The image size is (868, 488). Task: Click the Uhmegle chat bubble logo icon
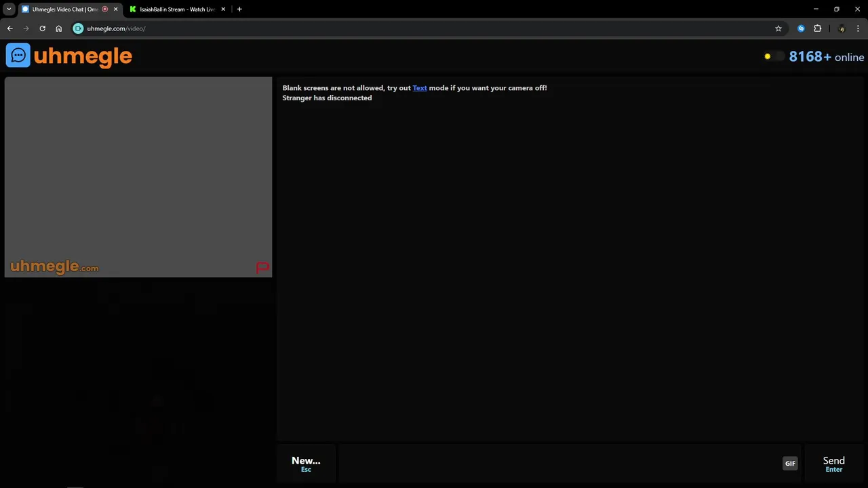click(18, 55)
